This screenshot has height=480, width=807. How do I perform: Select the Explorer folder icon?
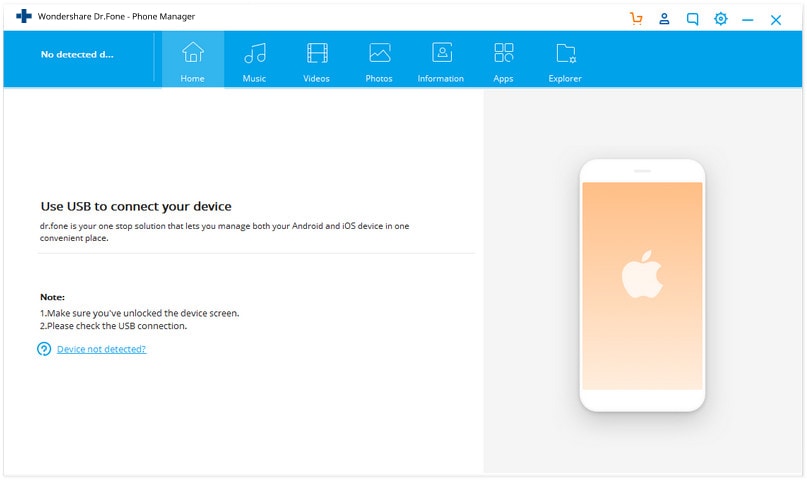(x=566, y=53)
